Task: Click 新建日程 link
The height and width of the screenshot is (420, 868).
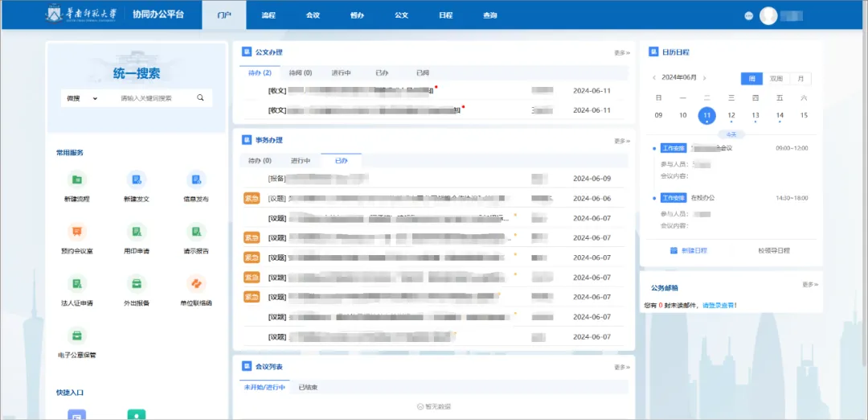Action: pos(689,250)
